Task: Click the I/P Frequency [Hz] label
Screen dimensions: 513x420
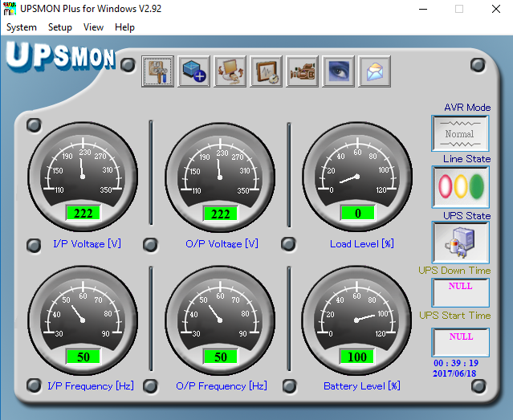Action: tap(91, 386)
